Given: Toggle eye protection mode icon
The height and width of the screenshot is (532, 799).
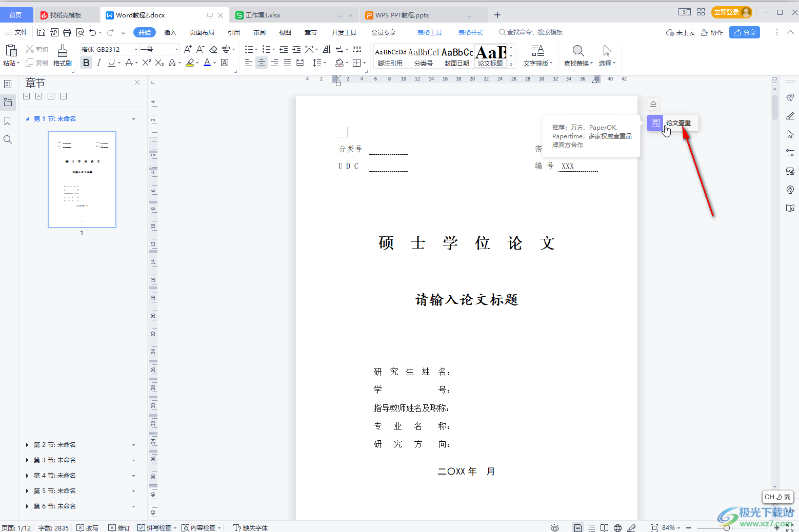Looking at the screenshot, I should point(554,527).
